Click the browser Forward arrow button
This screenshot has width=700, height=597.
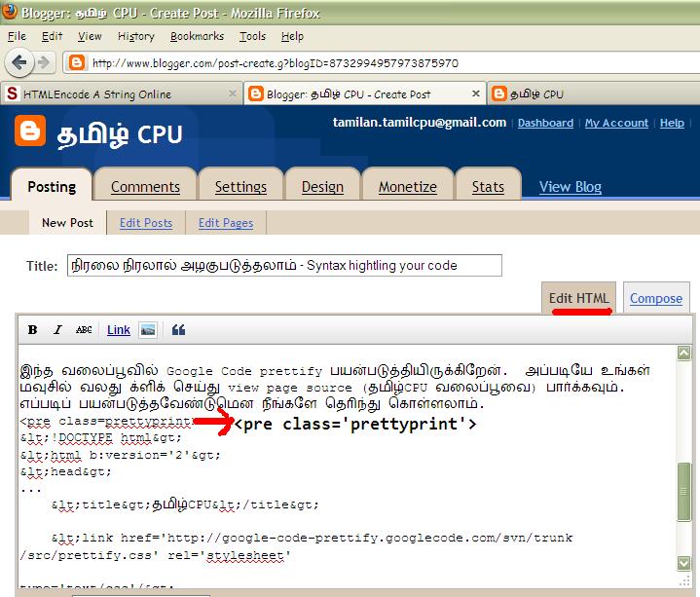tap(44, 62)
